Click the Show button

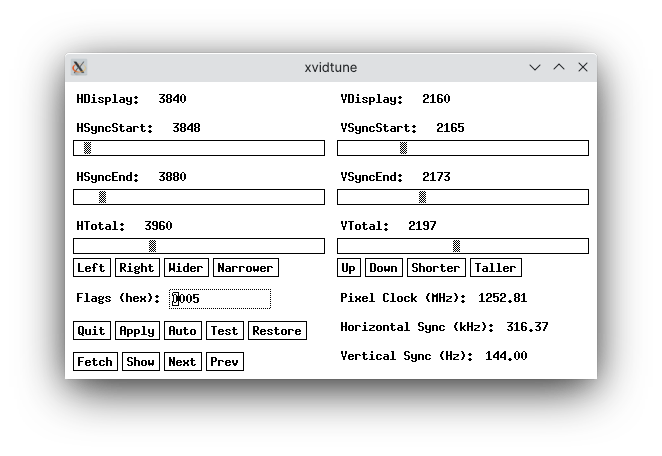tap(141, 362)
